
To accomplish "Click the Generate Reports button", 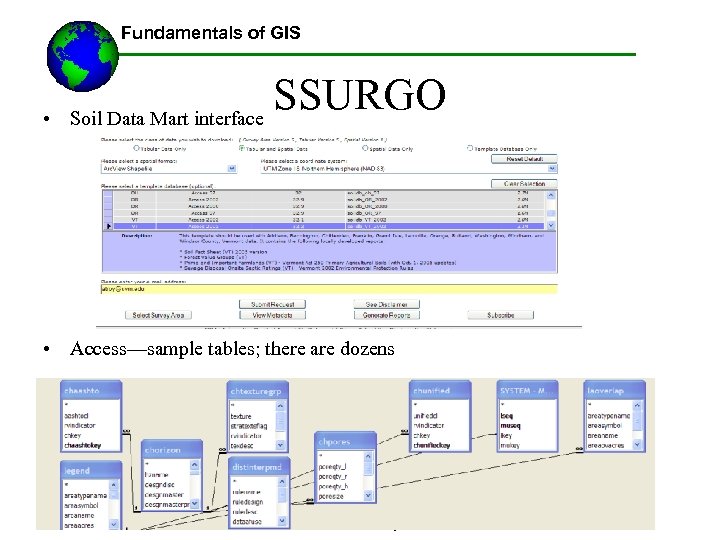I will pos(387,315).
